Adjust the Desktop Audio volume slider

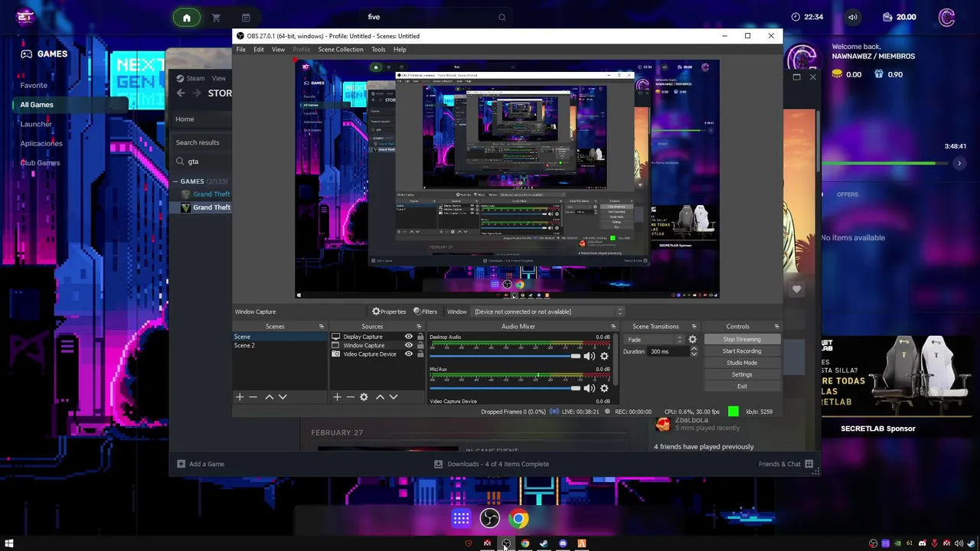pos(505,356)
